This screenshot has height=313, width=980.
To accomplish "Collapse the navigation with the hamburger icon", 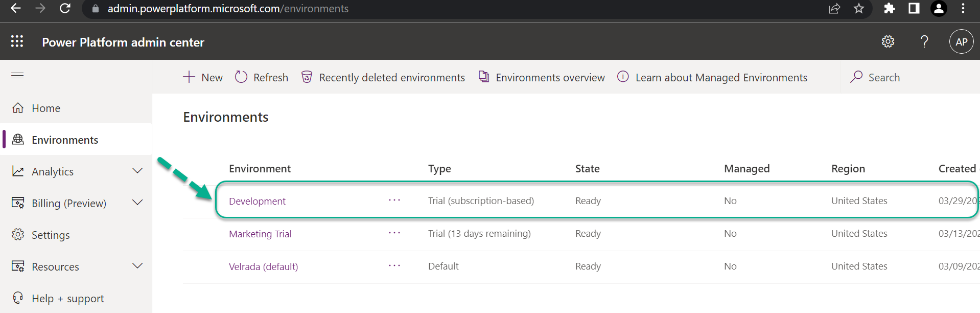I will coord(17,76).
